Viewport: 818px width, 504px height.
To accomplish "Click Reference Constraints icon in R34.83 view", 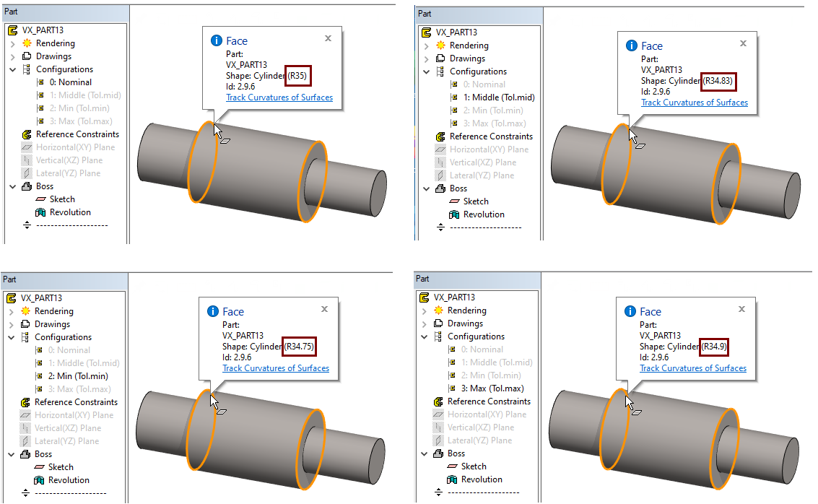I will click(440, 136).
